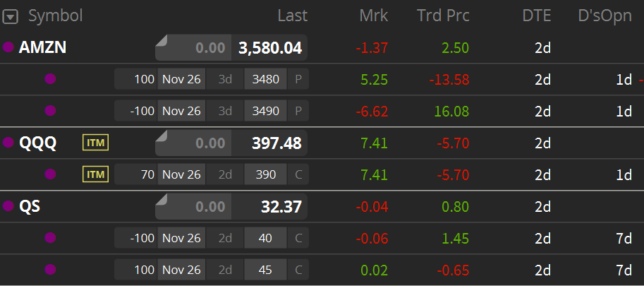644x286 pixels.
Task: Click the 40 strike cell
Action: tap(266, 238)
